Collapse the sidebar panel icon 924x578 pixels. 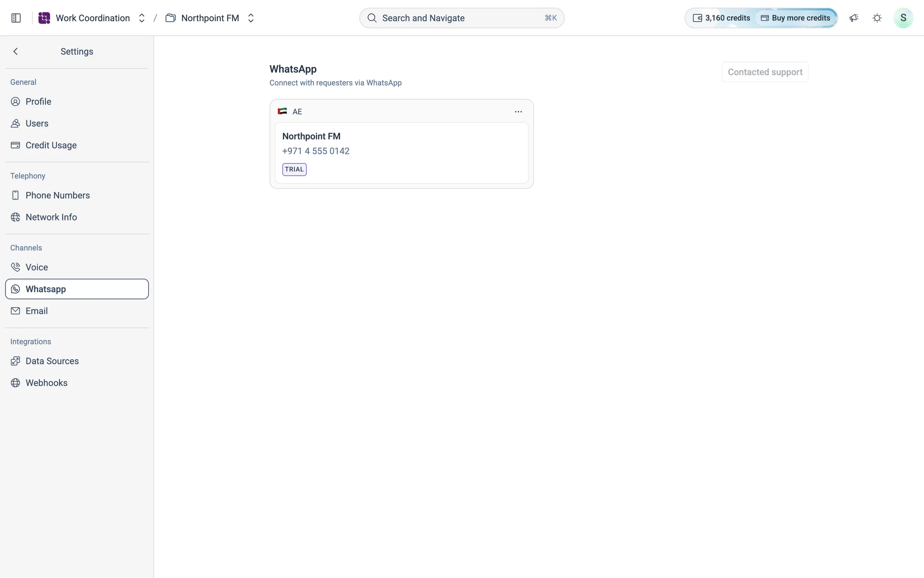[16, 18]
